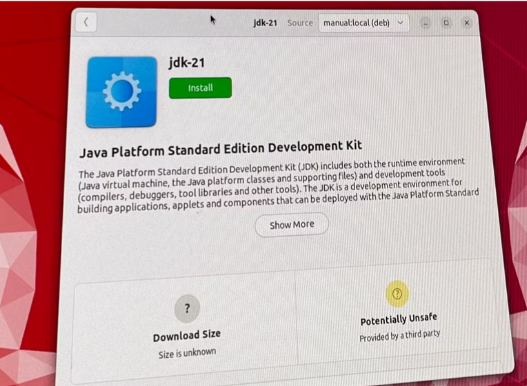
Task: Click the gray question mark Download Size icon
Action: coord(187,308)
